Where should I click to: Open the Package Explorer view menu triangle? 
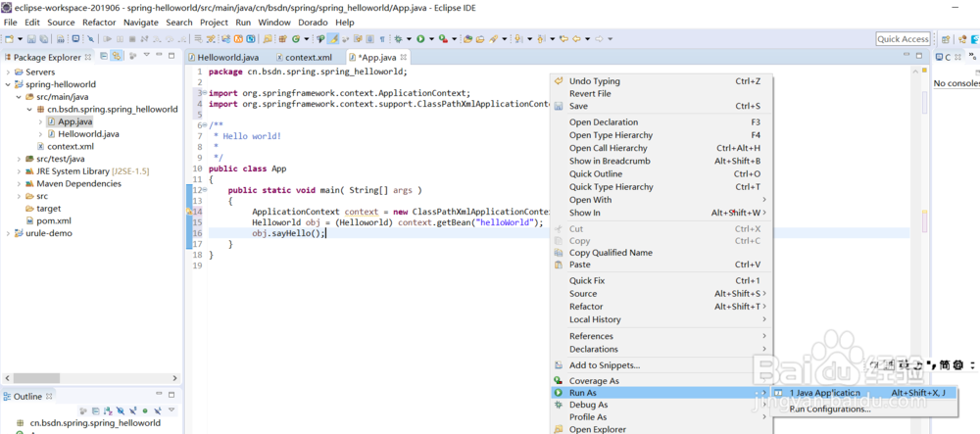(x=147, y=55)
